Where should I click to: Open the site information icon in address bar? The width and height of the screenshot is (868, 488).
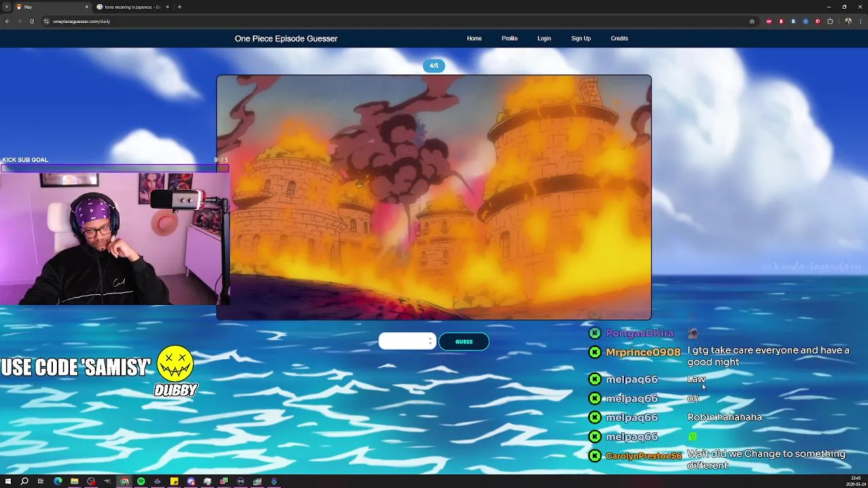coord(46,21)
